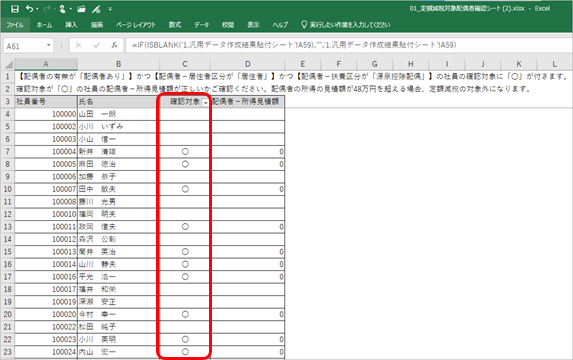This screenshot has height=360, width=573.
Task: Select row 1 header
Action: [8, 77]
